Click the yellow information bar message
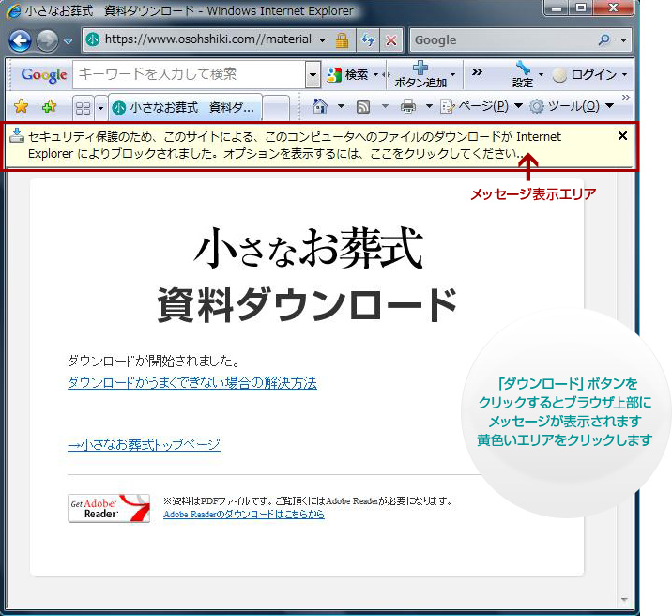Image resolution: width=672 pixels, height=616 pixels. (294, 145)
